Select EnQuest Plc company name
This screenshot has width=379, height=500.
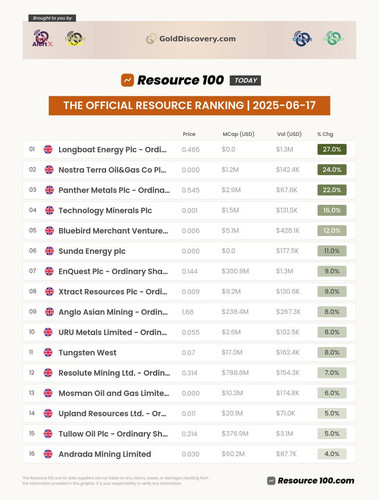pos(113,272)
